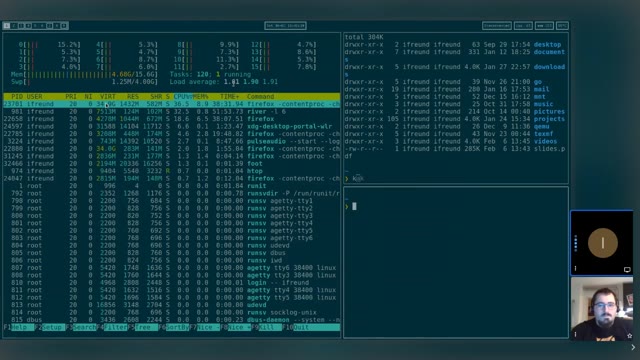This screenshot has height=360, width=640.
Task: Click the F8 Nice + label
Action: point(236,327)
